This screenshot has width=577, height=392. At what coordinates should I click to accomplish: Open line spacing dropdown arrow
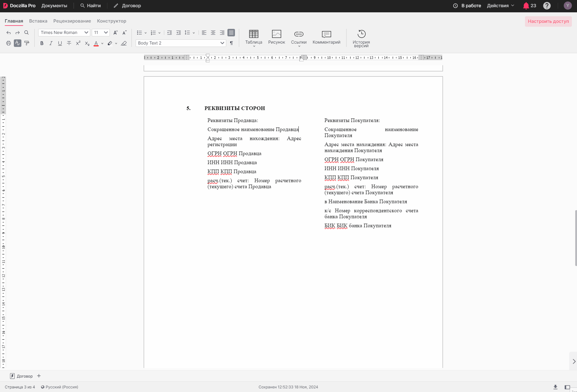point(194,33)
